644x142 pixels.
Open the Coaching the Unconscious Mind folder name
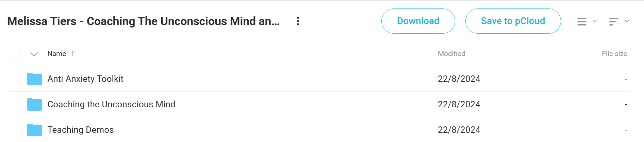tap(111, 104)
